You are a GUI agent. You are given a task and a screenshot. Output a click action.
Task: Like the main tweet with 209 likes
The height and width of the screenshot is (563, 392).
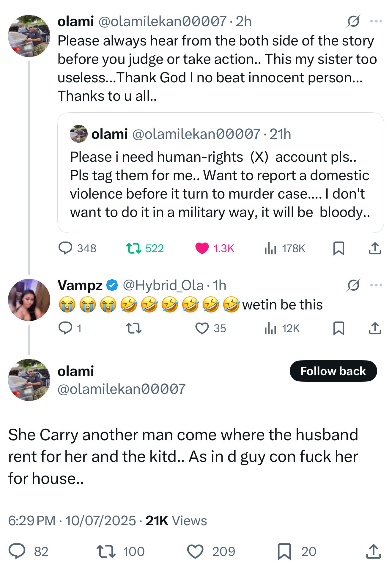pos(195,551)
